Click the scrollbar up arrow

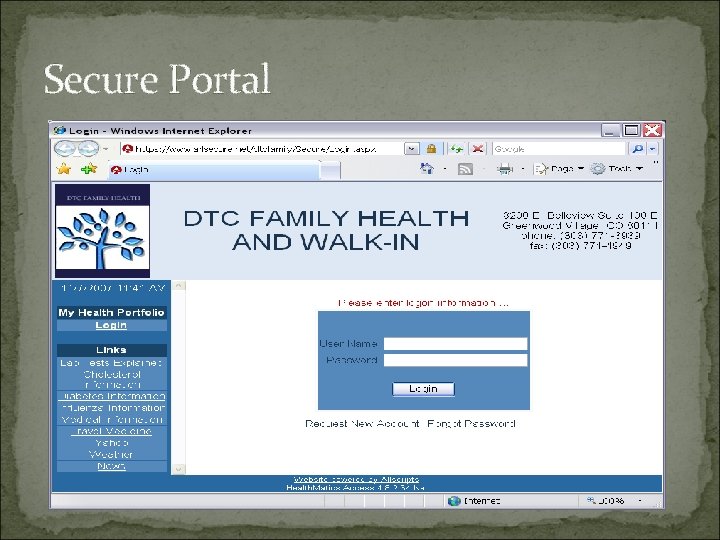click(178, 286)
